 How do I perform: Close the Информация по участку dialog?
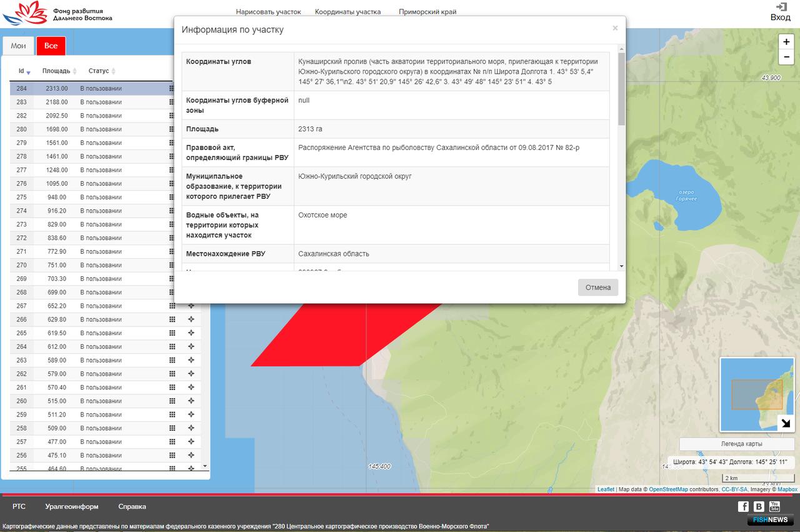(x=615, y=28)
